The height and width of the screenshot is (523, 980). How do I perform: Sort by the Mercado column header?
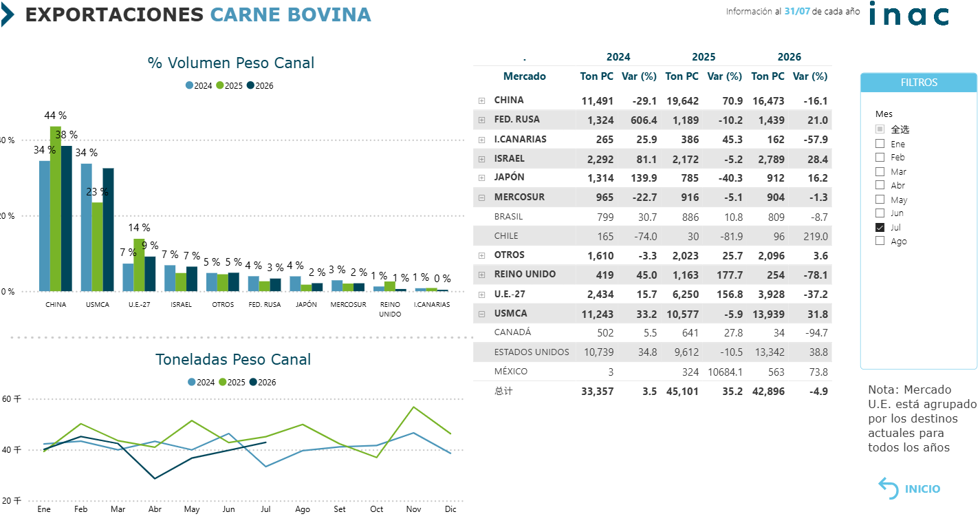click(x=524, y=76)
